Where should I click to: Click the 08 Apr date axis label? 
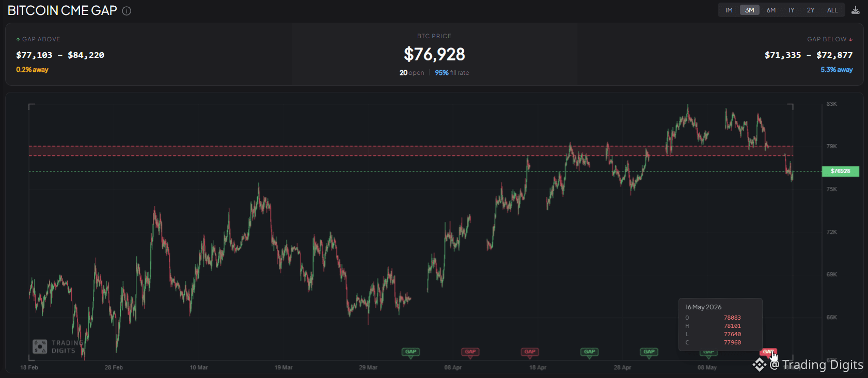click(453, 368)
